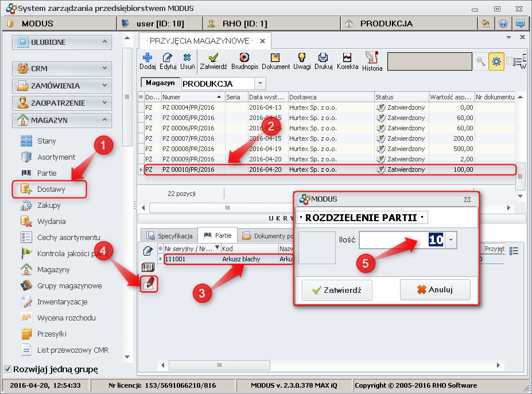The width and height of the screenshot is (532, 394).
Task: Click Anuluj button in dialog
Action: pyautogui.click(x=436, y=289)
